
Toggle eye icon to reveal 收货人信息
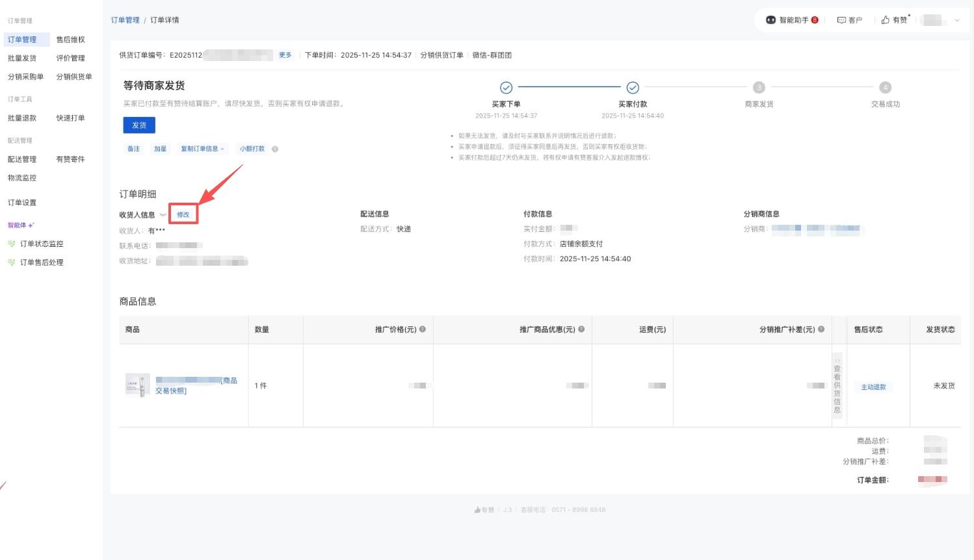(x=163, y=215)
